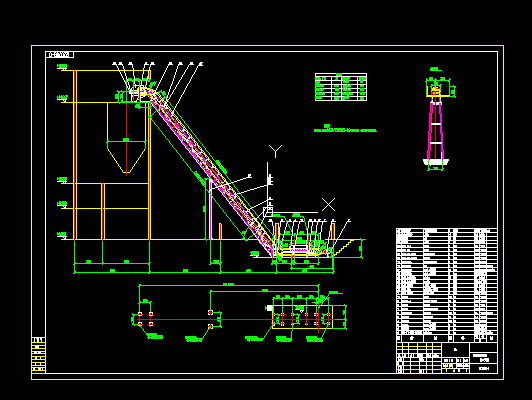The image size is (532, 400).
Task: Select the small green specification table
Action: [x=341, y=87]
